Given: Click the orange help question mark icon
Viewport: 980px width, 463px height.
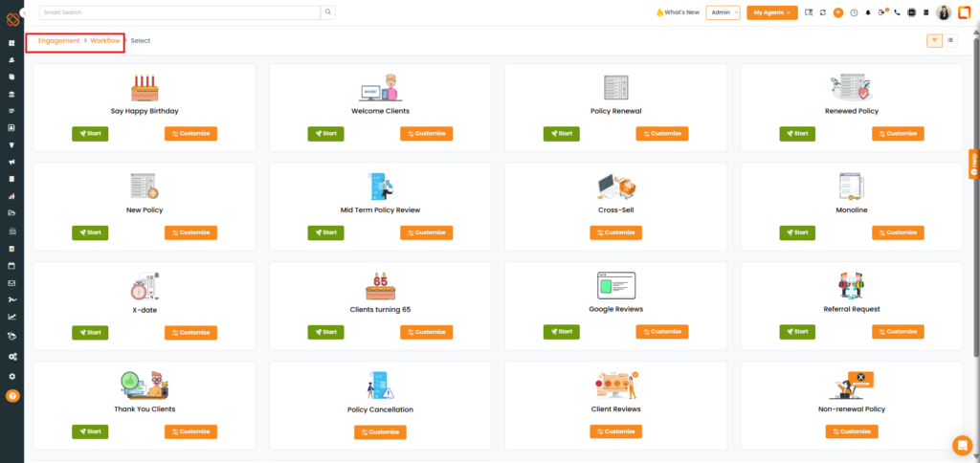Looking at the screenshot, I should 11,395.
